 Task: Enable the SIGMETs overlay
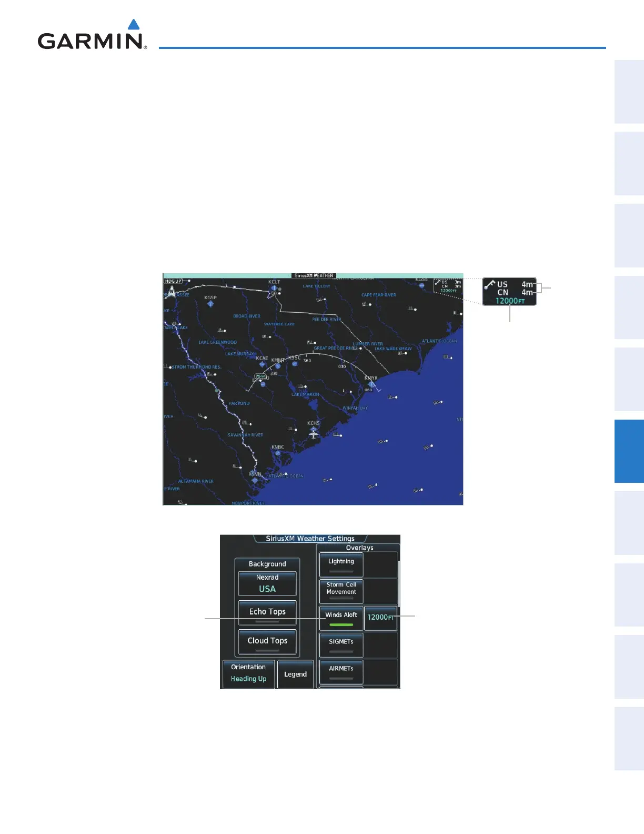pos(341,645)
